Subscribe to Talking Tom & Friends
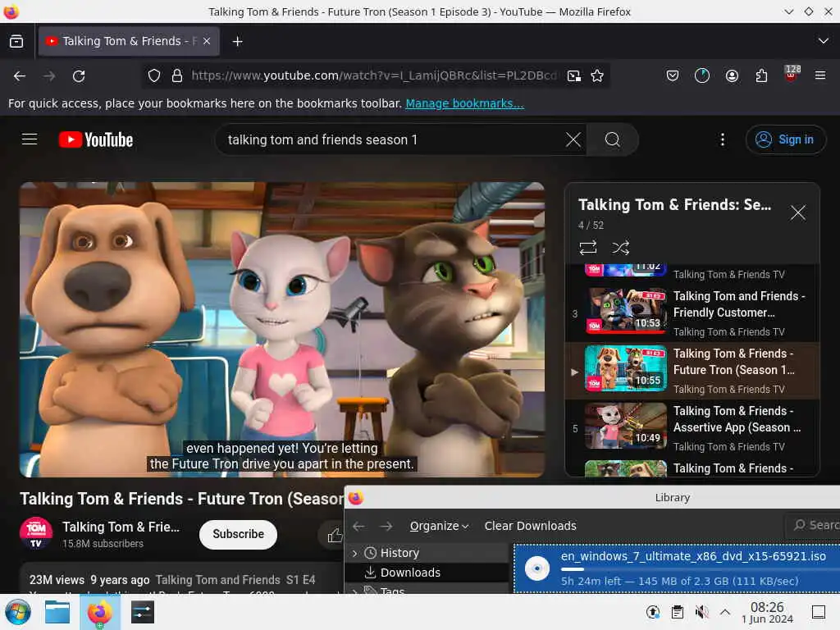The width and height of the screenshot is (840, 630). coord(238,534)
